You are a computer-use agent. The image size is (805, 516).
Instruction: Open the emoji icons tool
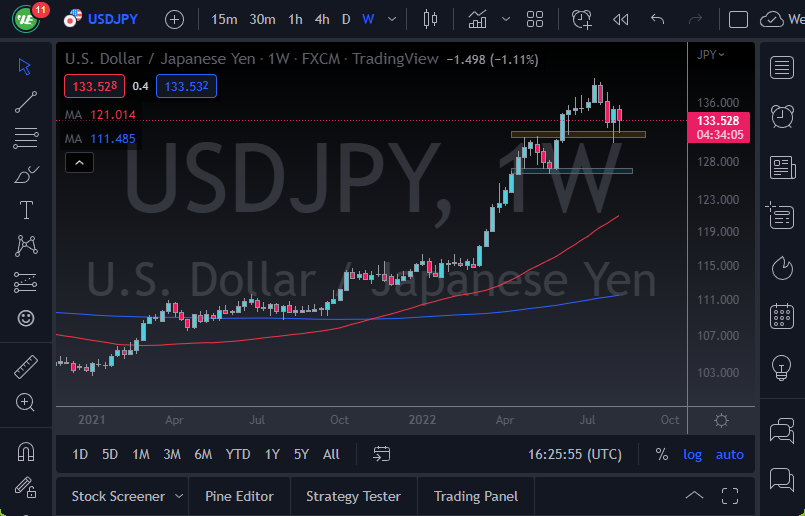click(x=26, y=318)
